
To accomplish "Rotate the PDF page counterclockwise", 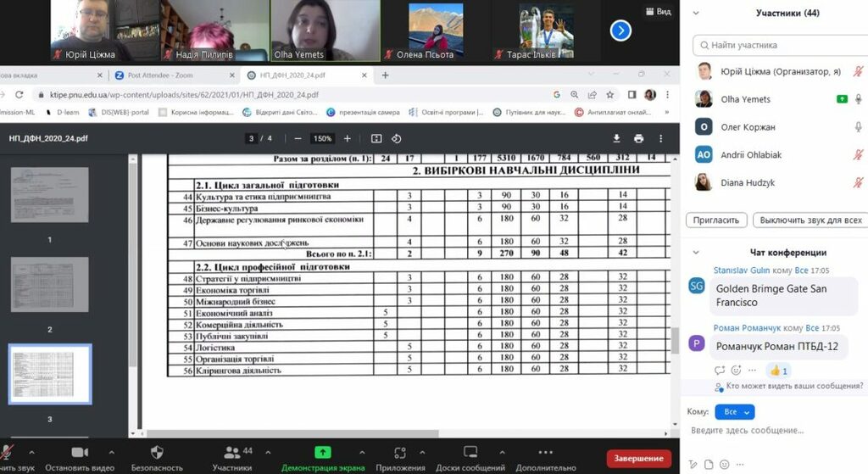I will tap(396, 138).
